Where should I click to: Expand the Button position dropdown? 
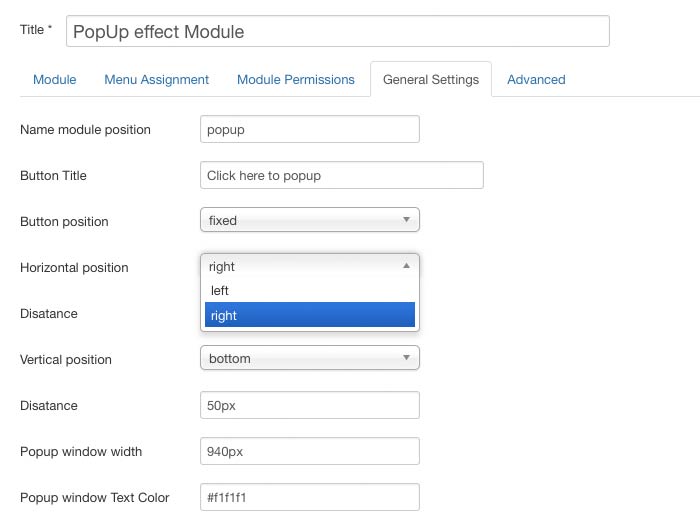tap(309, 220)
